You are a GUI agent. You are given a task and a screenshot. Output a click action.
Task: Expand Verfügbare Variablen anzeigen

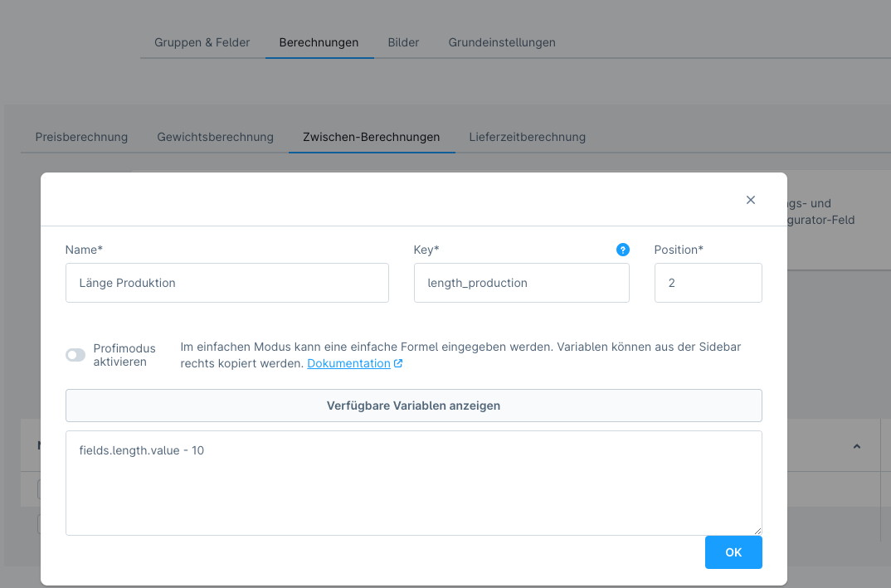[413, 406]
